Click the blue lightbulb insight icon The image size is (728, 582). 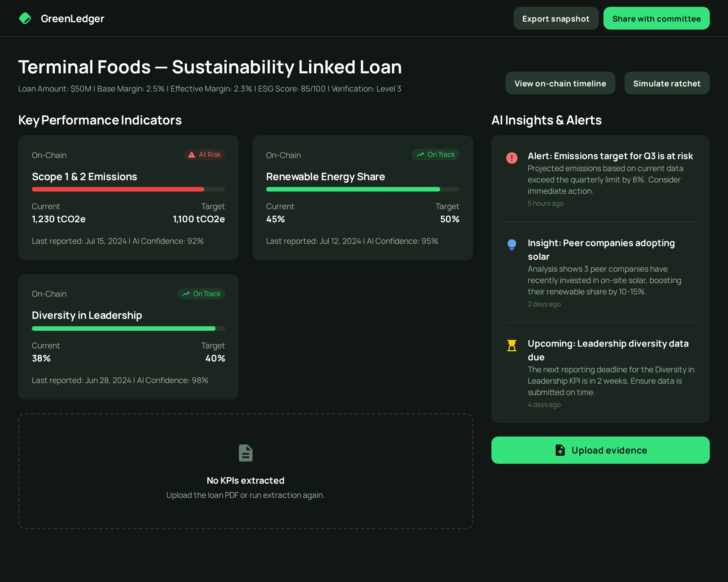(x=512, y=244)
